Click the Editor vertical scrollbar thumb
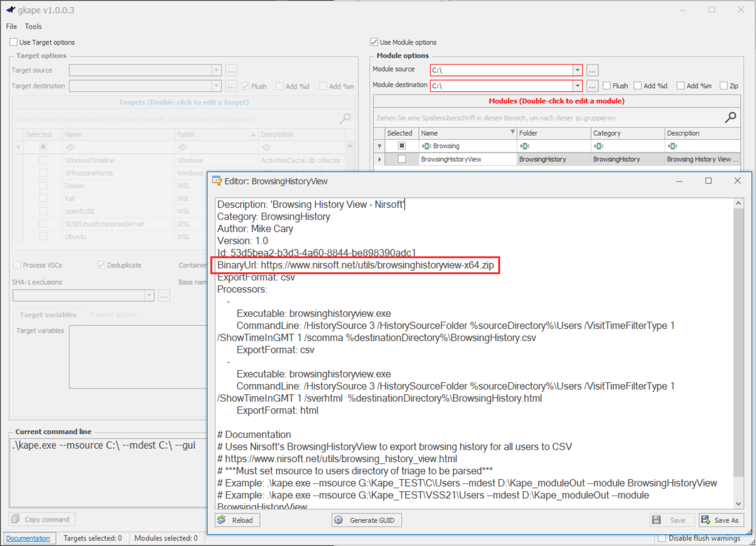 (738, 343)
